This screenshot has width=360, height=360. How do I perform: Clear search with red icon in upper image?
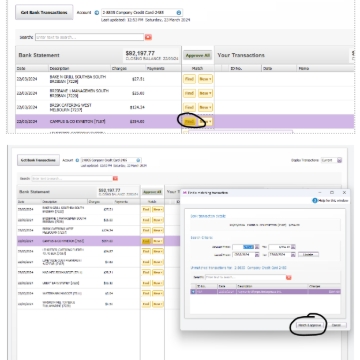point(148,37)
